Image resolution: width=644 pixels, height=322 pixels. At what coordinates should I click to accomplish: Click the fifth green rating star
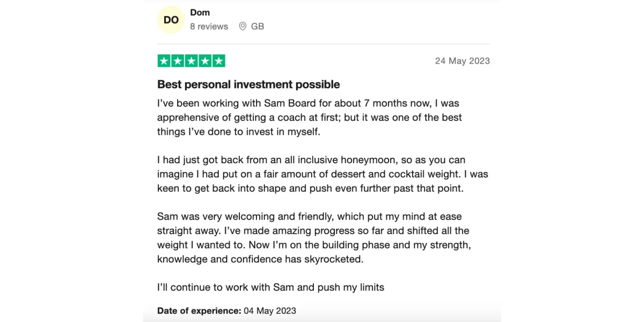pos(218,61)
